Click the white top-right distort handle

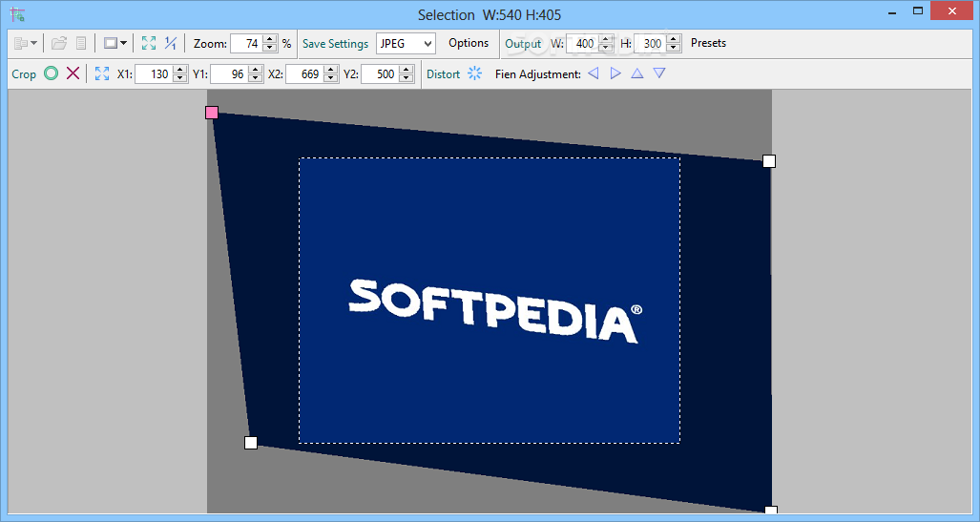pos(769,161)
